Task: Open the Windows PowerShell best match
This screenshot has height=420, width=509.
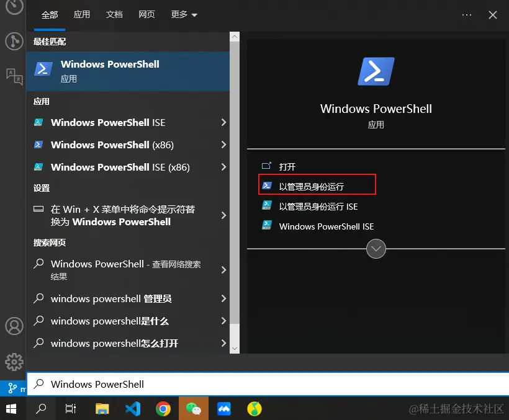Action: tap(128, 71)
